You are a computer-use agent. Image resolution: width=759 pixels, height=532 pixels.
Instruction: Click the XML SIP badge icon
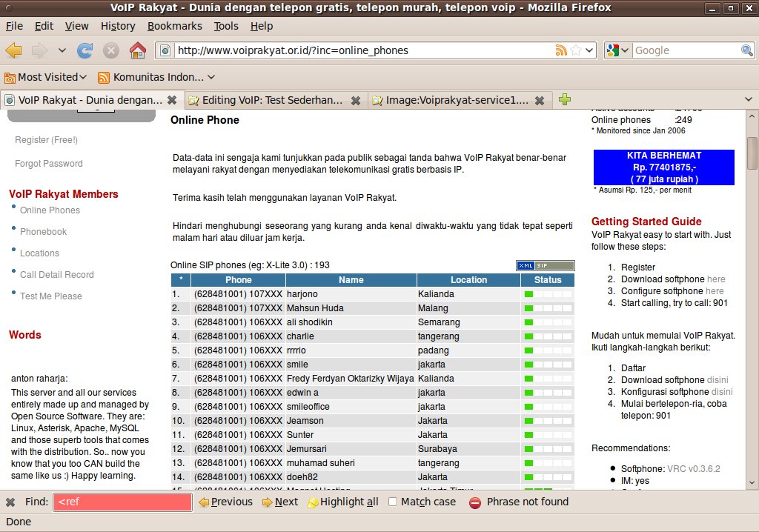[545, 265]
